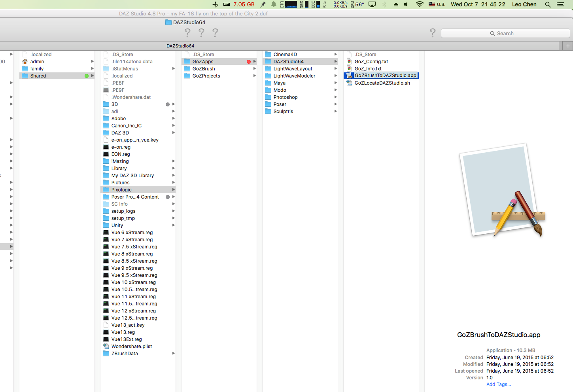Click the gray tag dot on 3D folder
The image size is (573, 392).
(168, 104)
